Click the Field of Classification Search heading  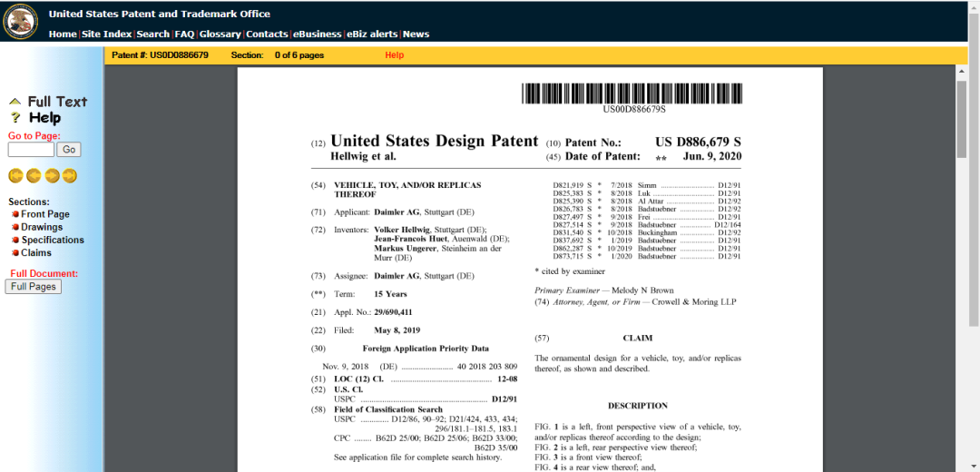388,409
